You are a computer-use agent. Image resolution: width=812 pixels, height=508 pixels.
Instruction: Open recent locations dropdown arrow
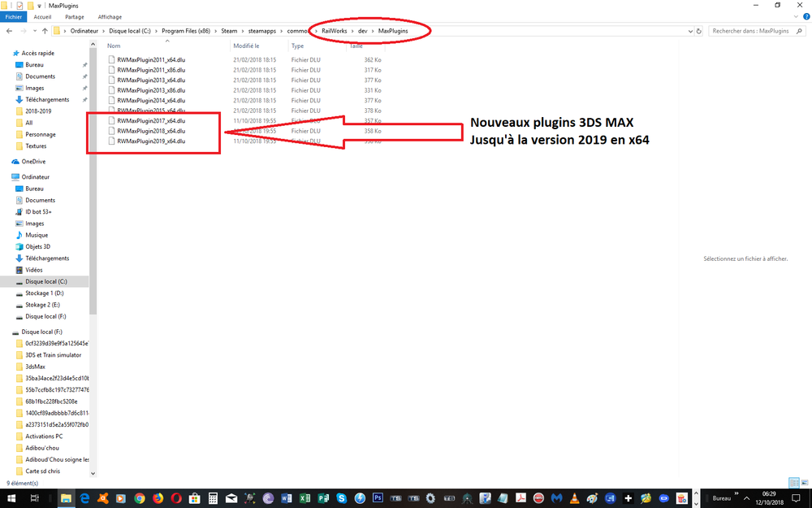point(35,31)
